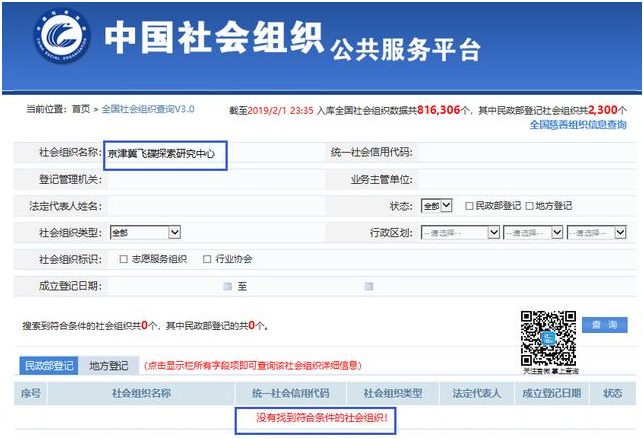Check the 民政部登记 status checkbox
This screenshot has width=643, height=439.
tap(469, 206)
